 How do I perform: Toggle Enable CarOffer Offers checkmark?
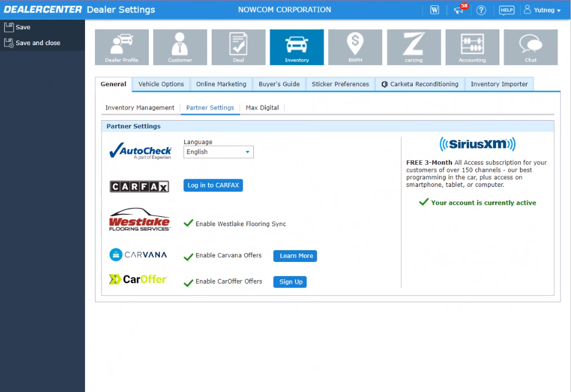(x=188, y=283)
